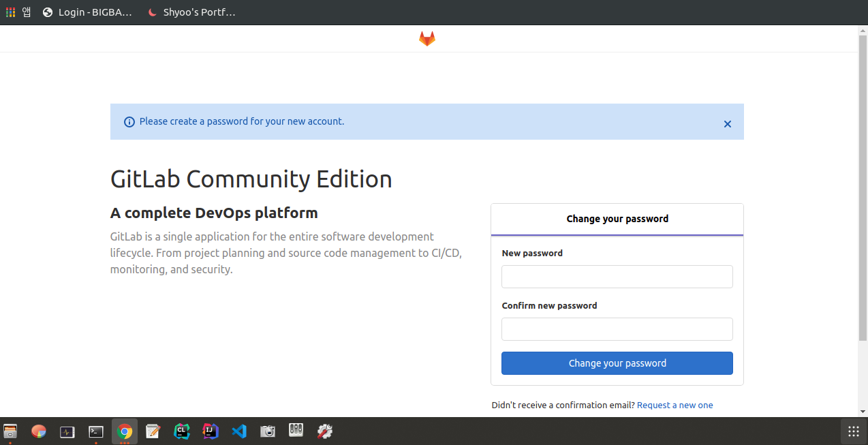
Task: Open the Text Editor notepad icon
Action: 153,431
